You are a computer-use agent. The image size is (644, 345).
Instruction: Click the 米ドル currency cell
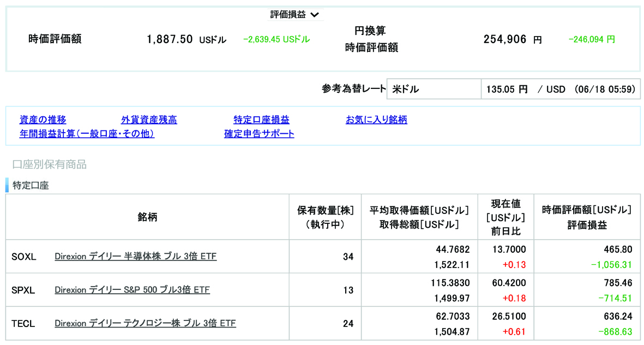[434, 89]
